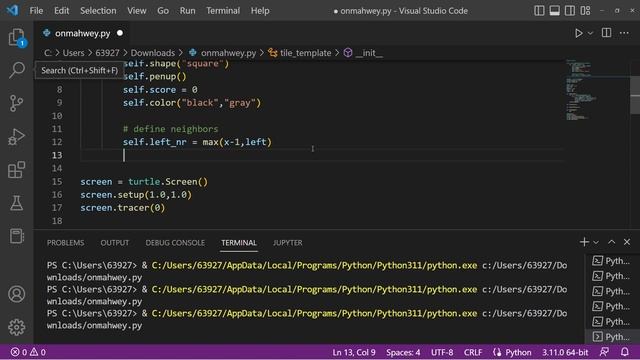Image resolution: width=640 pixels, height=360 pixels.
Task: Click line number 17 in gutter
Action: (57, 208)
